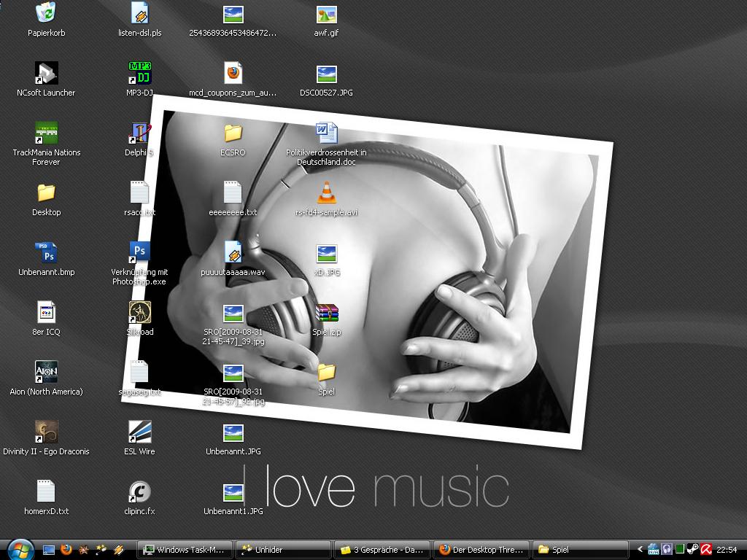Open the Steam icon in system tray

(693, 550)
